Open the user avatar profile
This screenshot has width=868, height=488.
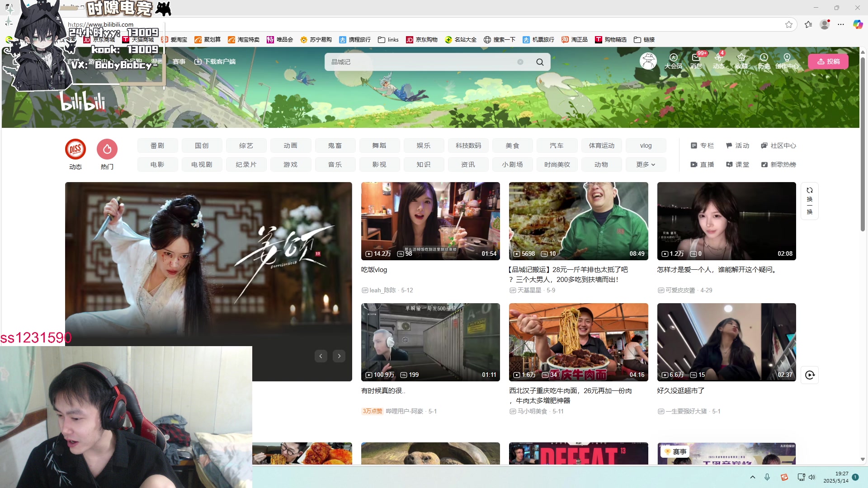coord(648,61)
